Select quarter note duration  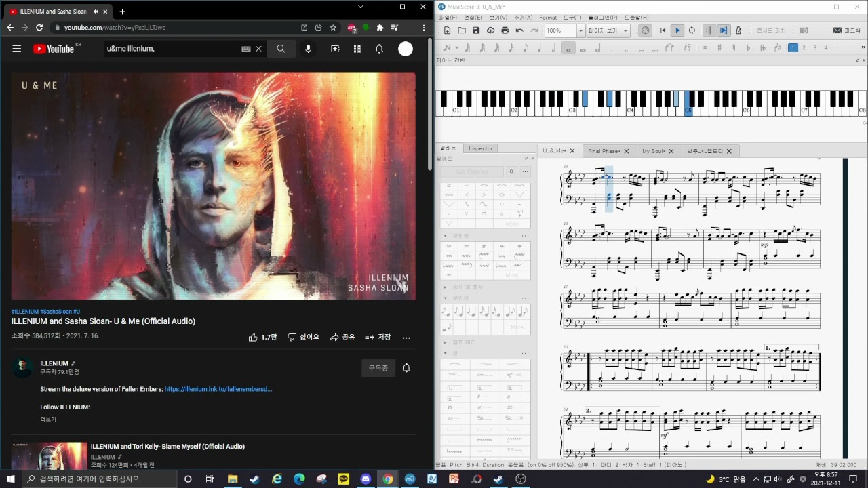coord(539,47)
